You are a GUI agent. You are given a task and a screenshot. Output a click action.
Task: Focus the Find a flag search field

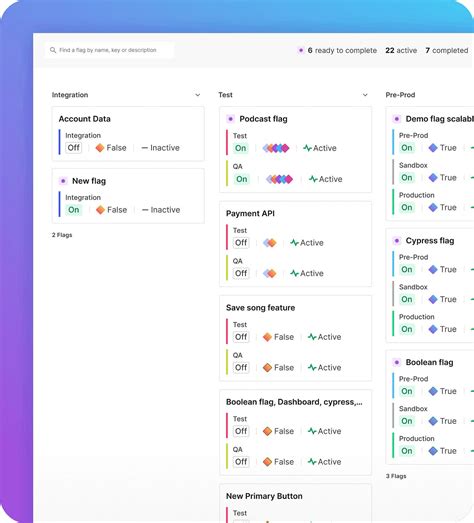point(109,50)
